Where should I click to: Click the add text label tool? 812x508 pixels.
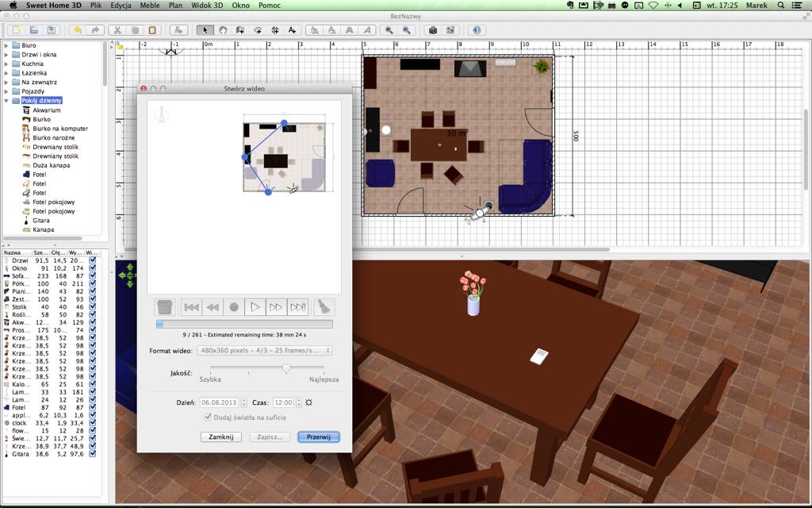coord(292,30)
